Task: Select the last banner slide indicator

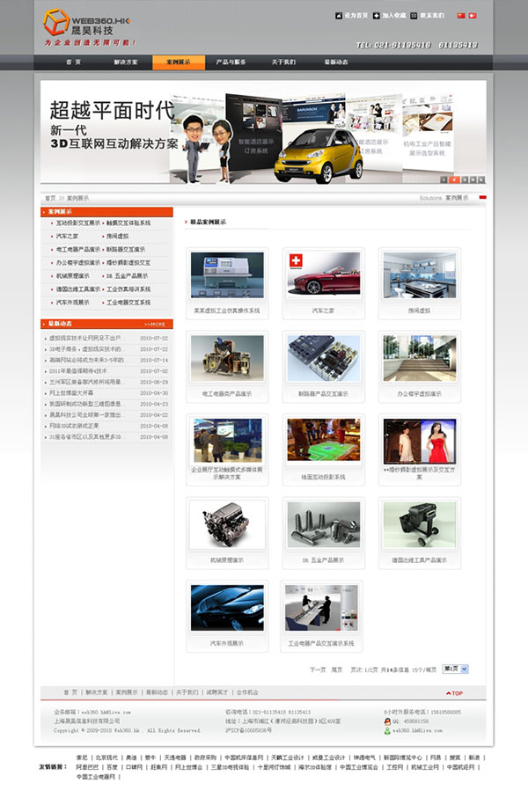Action: pos(480,179)
